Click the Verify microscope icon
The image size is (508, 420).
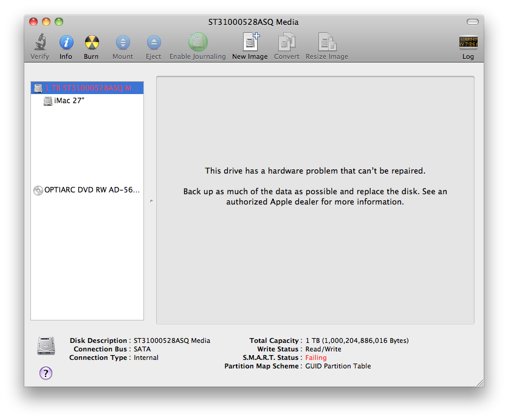tap(41, 42)
